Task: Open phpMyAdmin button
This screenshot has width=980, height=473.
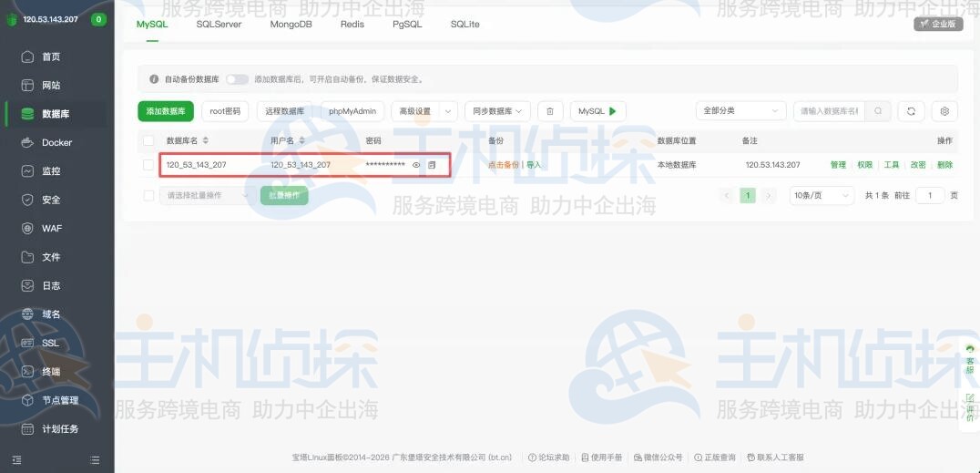Action: coord(352,111)
